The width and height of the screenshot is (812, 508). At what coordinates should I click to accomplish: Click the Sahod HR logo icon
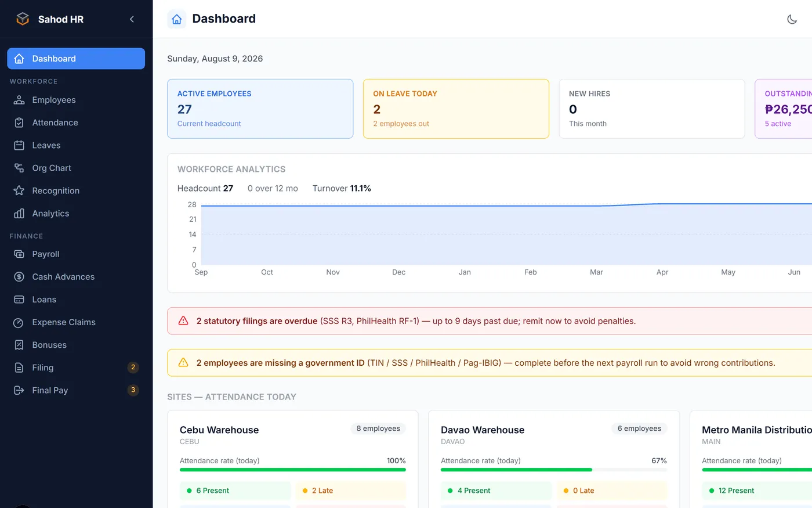click(23, 19)
